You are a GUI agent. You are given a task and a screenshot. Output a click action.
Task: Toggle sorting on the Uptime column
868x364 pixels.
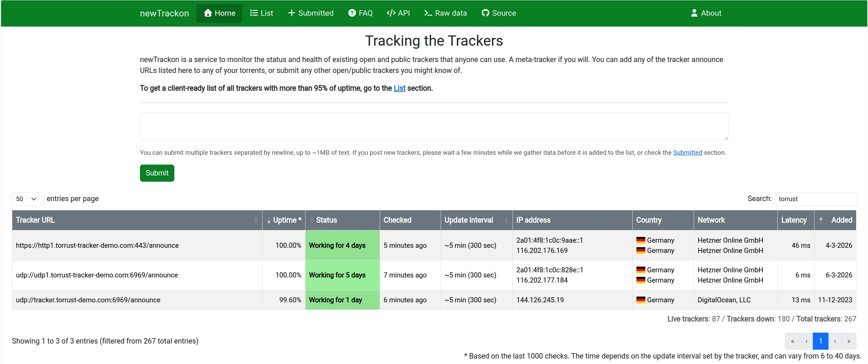tap(269, 220)
